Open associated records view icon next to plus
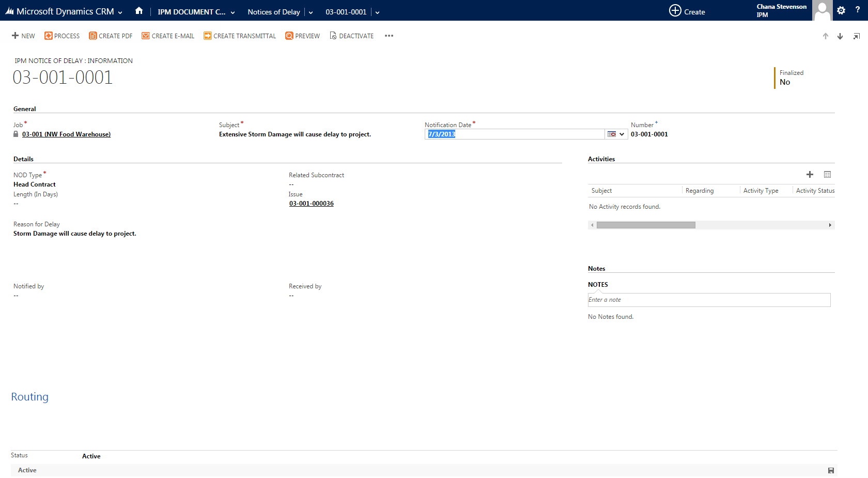Screen dimensions: 868x478 tap(827, 175)
